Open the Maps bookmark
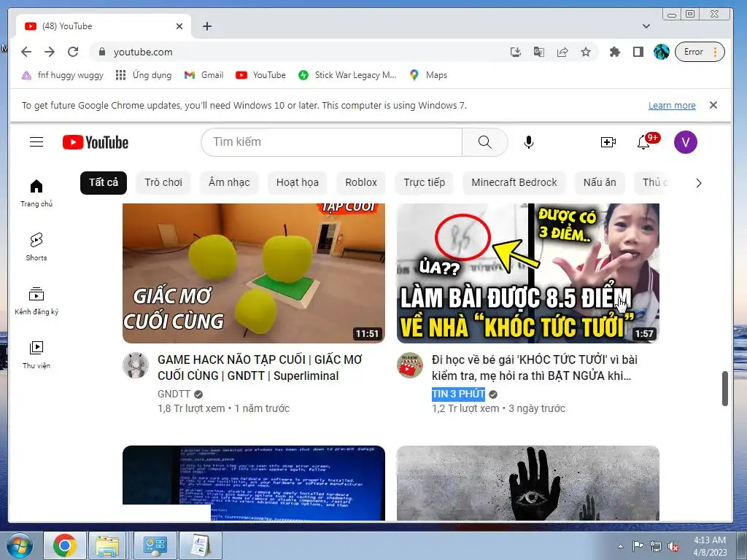Screen dimensions: 747x560 (x=428, y=75)
